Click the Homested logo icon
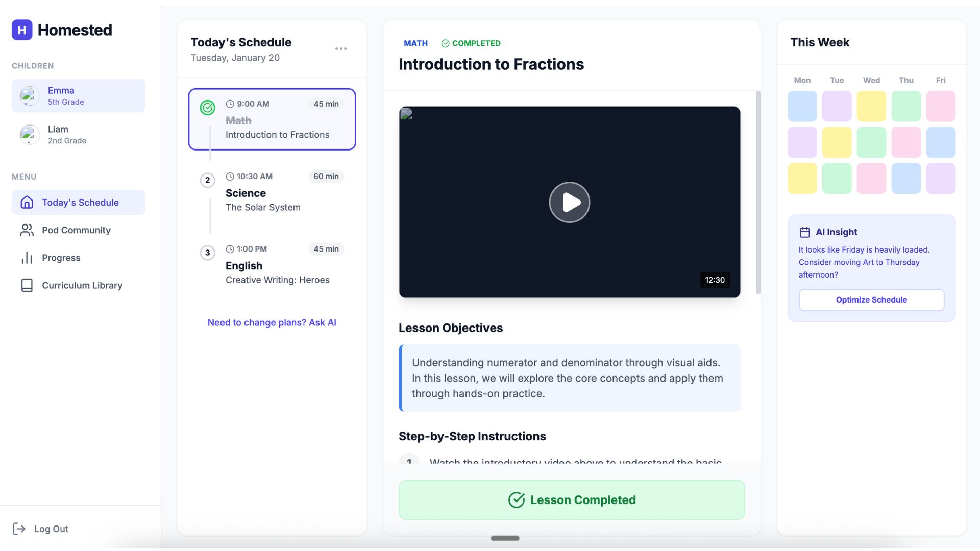This screenshot has height=551, width=980. pyautogui.click(x=22, y=30)
